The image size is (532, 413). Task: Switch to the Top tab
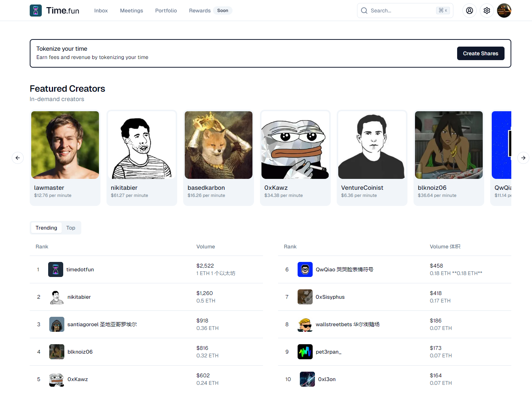coord(71,228)
